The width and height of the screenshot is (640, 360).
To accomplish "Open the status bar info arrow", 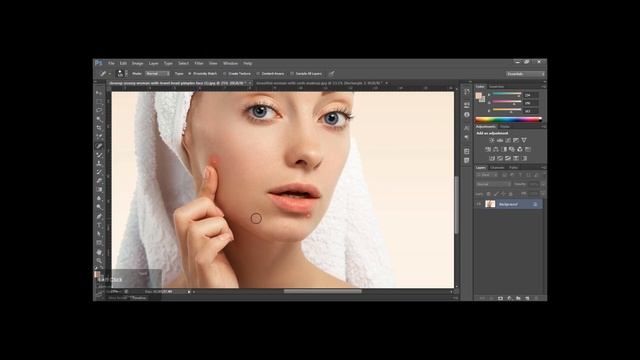I will (189, 291).
